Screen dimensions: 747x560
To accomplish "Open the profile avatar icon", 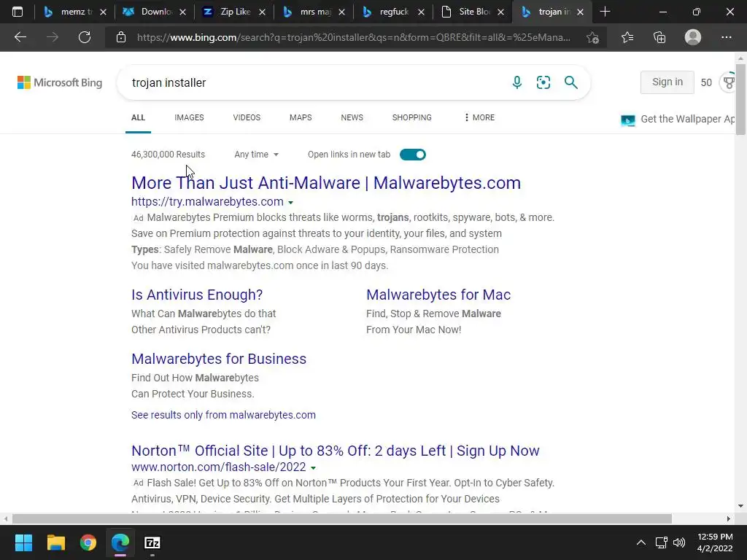I will 693,37.
